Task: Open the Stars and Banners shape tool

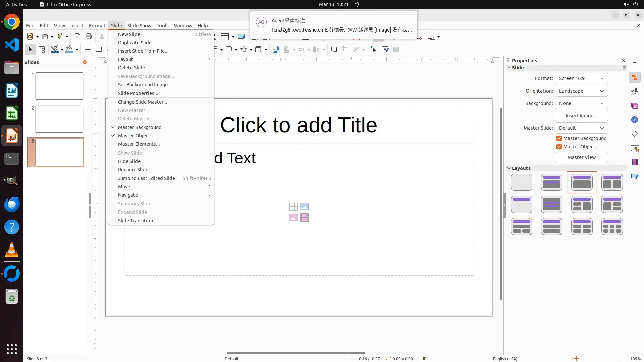Action: coord(244,50)
